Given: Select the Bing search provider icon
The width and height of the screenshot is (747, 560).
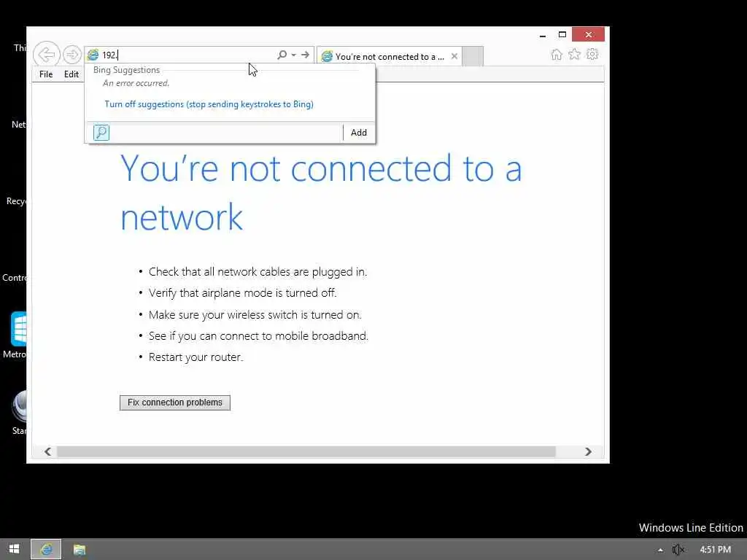Looking at the screenshot, I should (101, 133).
